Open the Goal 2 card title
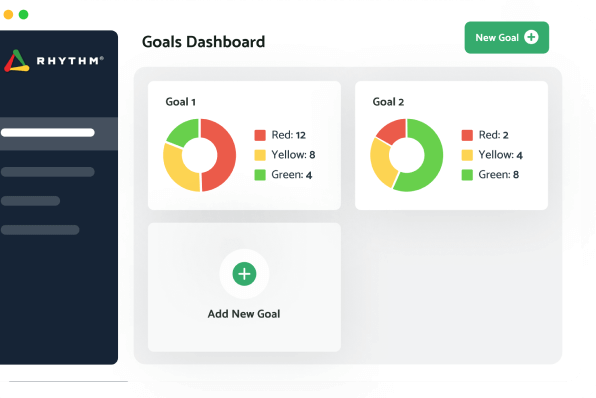Screen dimensions: 596x398 (388, 102)
